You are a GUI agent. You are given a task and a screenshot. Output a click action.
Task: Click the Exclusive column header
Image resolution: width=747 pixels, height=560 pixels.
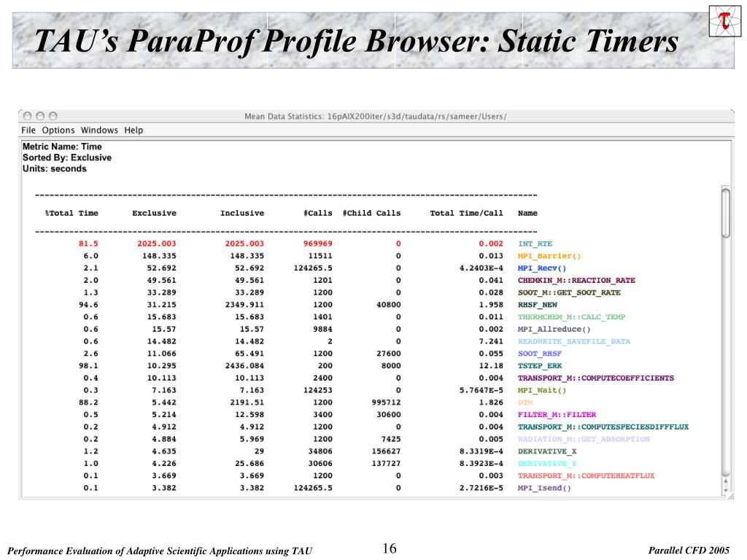click(154, 214)
